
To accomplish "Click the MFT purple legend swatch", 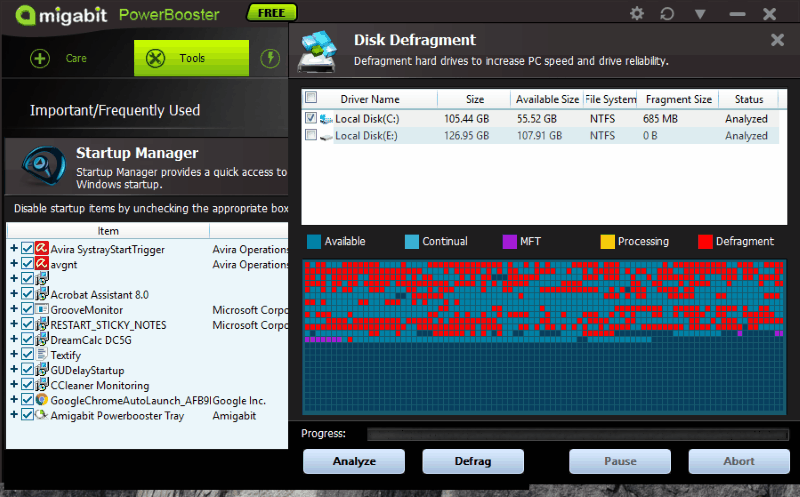I will [x=509, y=241].
